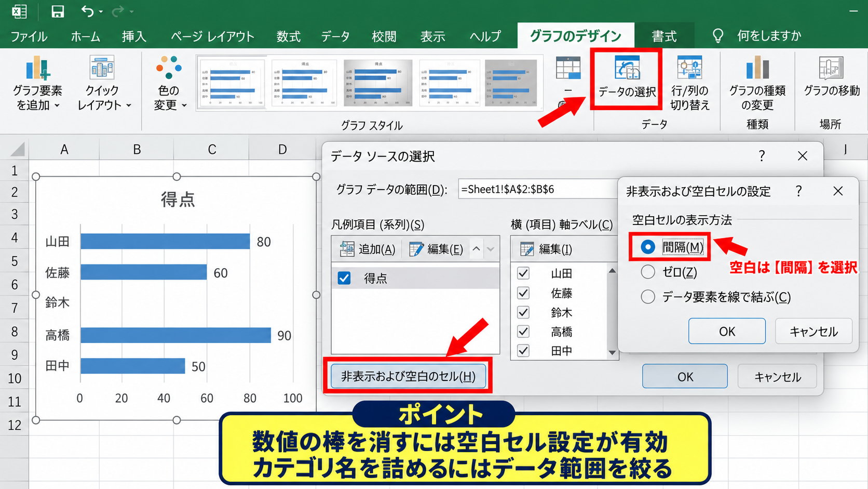Select the third gradient chart style
This screenshot has height=489, width=868.
(378, 83)
